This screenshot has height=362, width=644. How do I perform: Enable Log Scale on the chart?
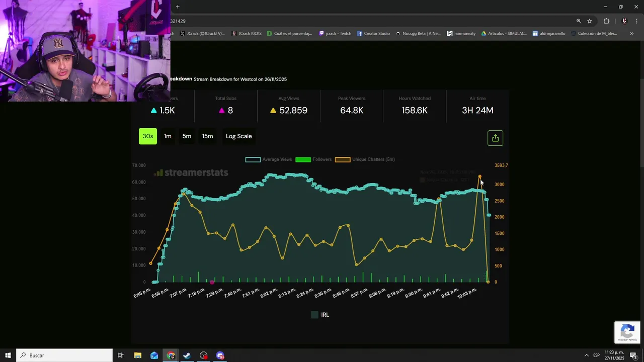click(x=238, y=136)
